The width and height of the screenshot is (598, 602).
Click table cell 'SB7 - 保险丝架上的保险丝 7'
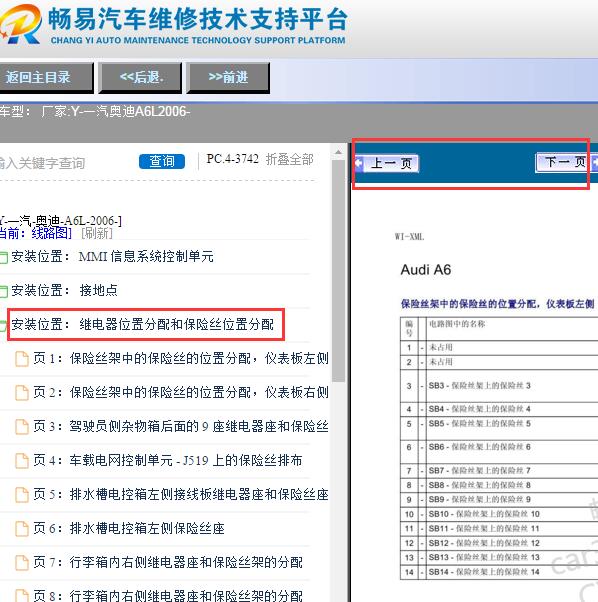pos(479,470)
